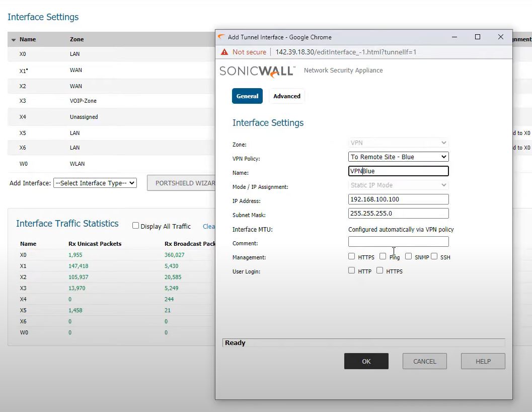Enable HTTPS management checkbox

pyautogui.click(x=352, y=256)
